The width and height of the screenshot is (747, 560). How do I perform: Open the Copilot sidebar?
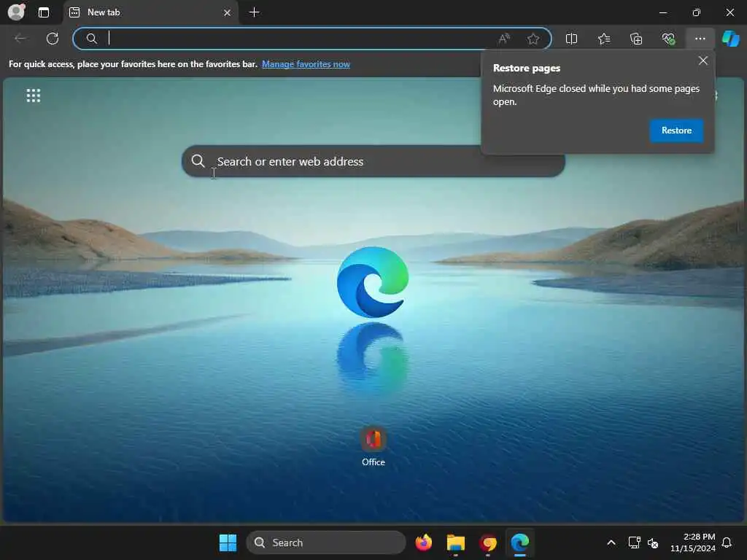click(x=731, y=39)
